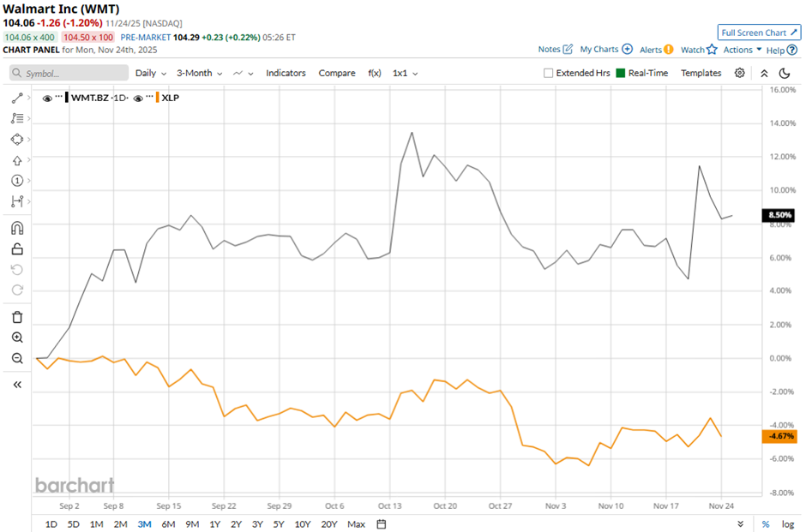Expand the Actions dropdown menu

pyautogui.click(x=743, y=50)
